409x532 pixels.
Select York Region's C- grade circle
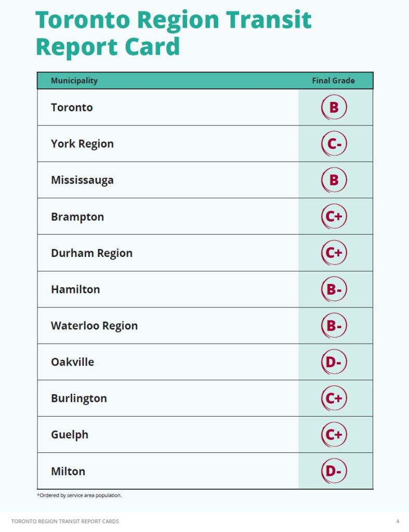click(x=334, y=144)
